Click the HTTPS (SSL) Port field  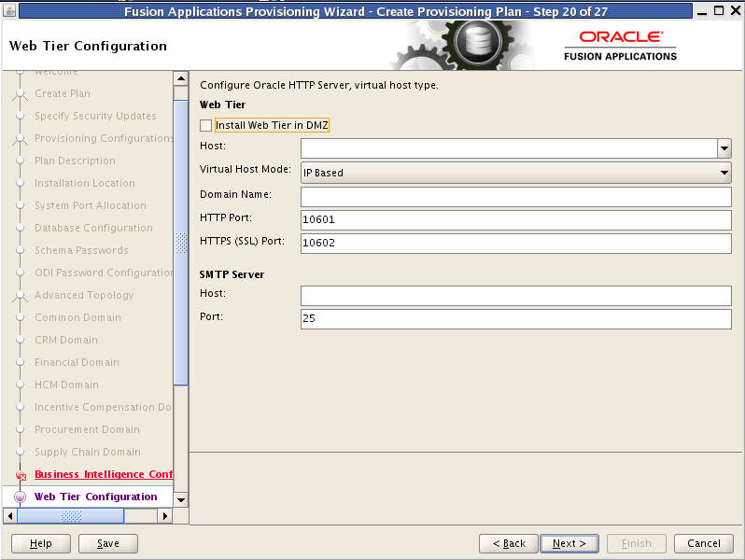click(516, 243)
